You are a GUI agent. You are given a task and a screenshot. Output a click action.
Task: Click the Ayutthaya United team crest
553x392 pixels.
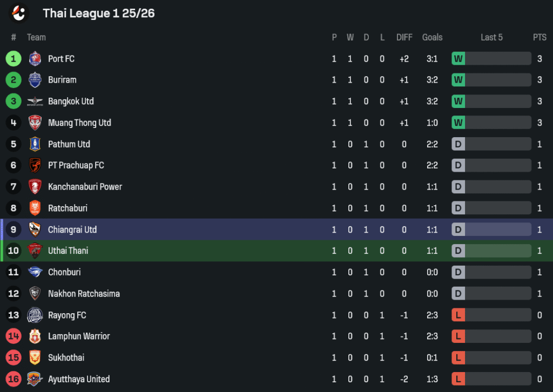pos(35,379)
